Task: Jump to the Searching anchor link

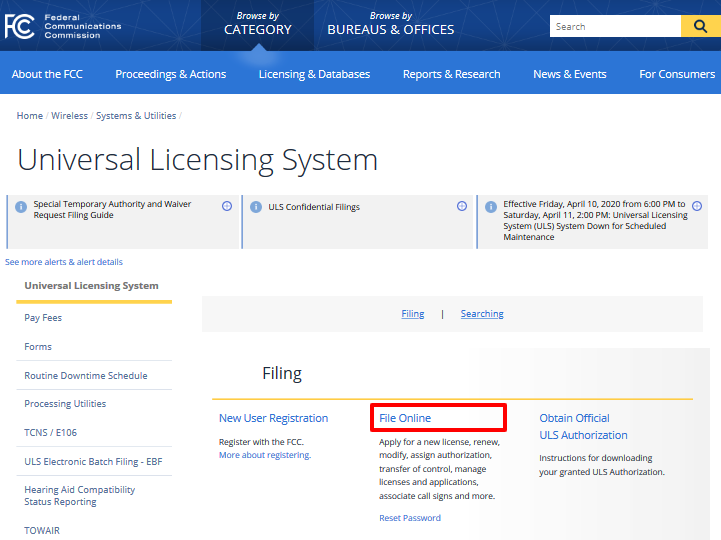Action: point(482,314)
